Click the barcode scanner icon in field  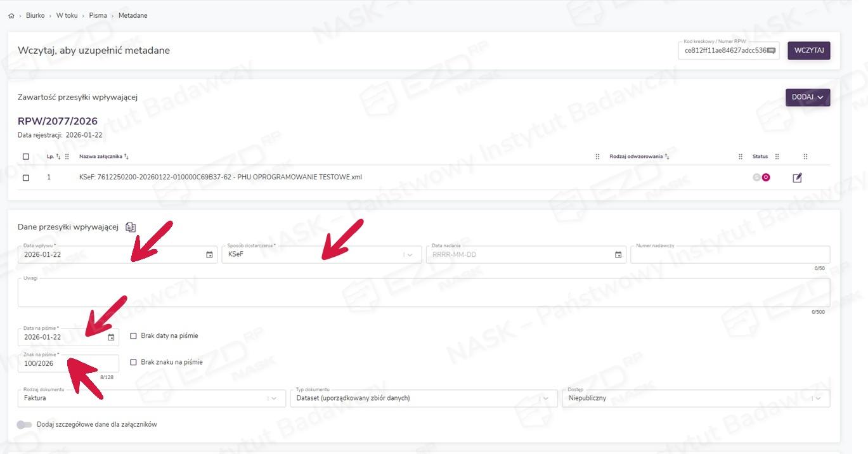(x=771, y=51)
